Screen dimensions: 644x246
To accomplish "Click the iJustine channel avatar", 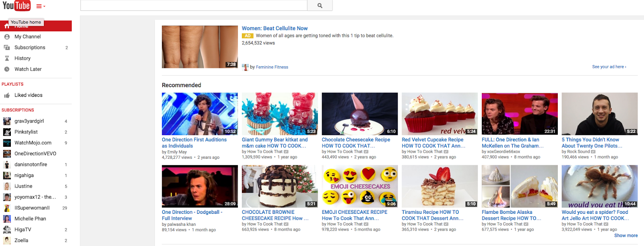I will 7,186.
